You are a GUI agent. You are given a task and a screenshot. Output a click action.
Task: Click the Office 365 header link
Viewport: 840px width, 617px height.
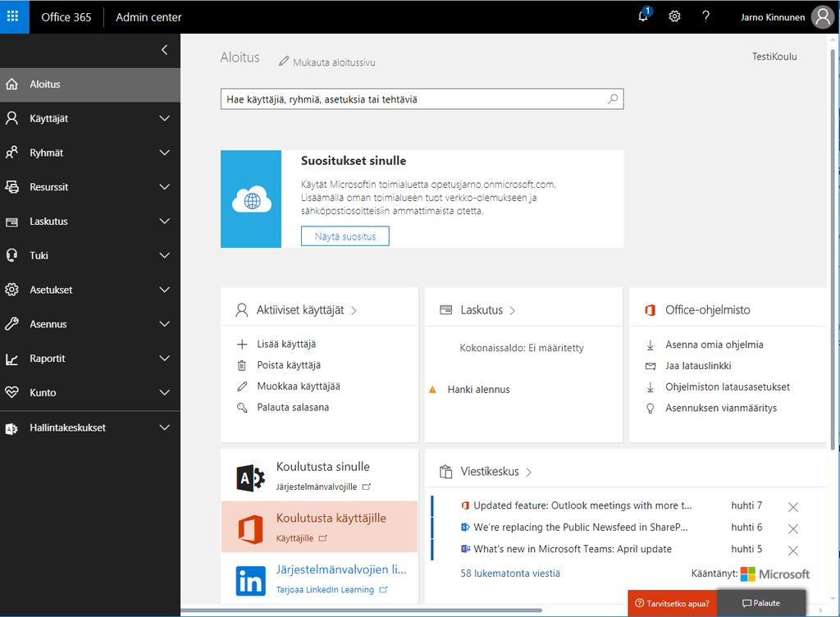point(66,17)
